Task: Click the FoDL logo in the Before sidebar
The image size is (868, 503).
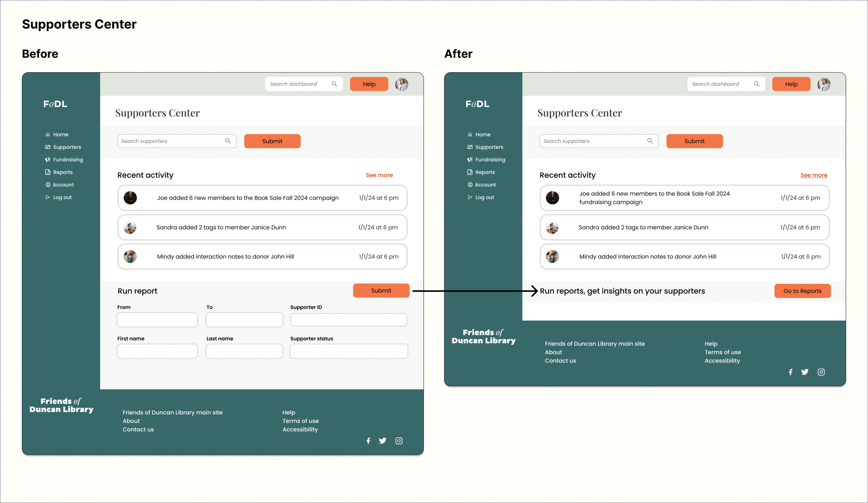Action: tap(55, 104)
